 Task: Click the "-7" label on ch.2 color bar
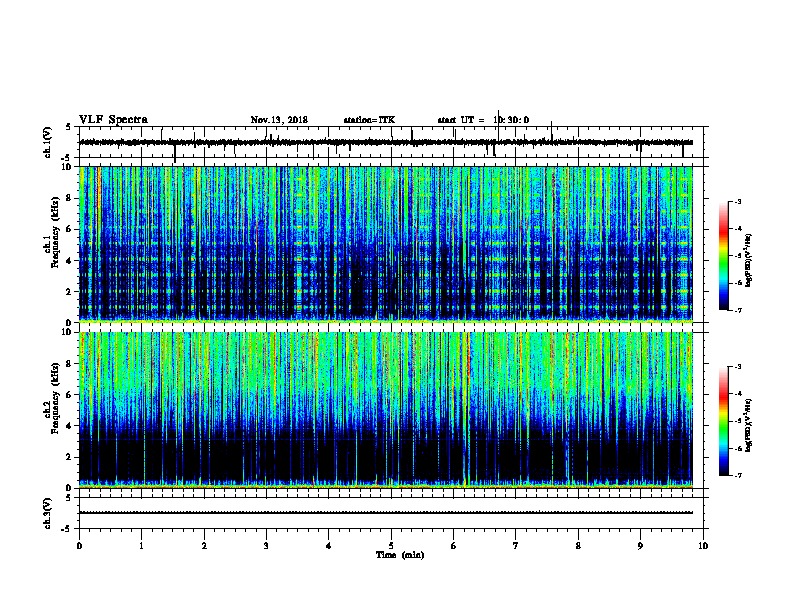[737, 476]
